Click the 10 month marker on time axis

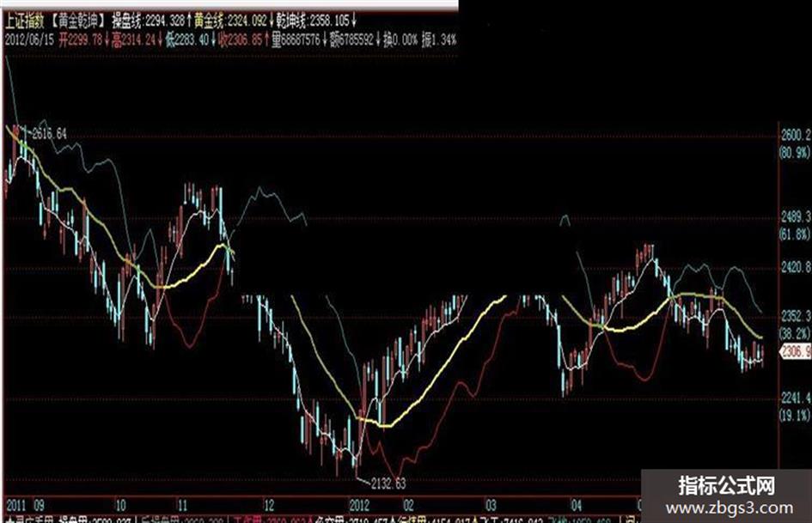point(120,505)
